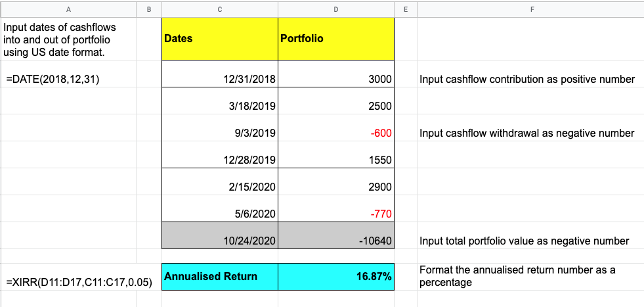Click the yellow Dates header cell

point(219,39)
